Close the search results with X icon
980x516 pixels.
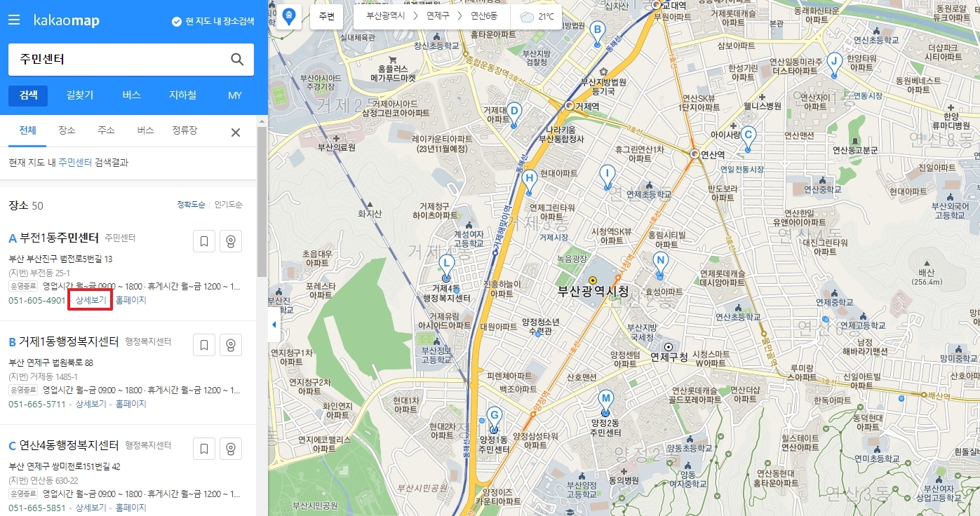(236, 133)
